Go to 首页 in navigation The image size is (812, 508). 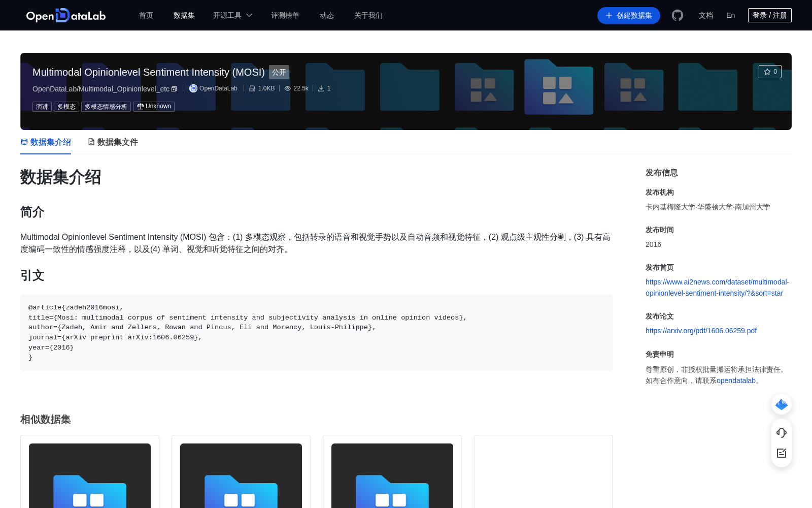pos(146,15)
